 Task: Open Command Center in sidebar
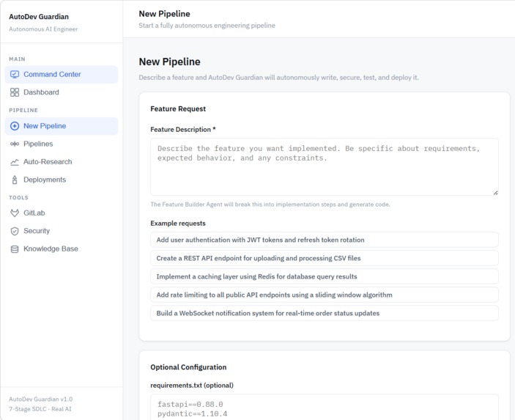(x=62, y=74)
